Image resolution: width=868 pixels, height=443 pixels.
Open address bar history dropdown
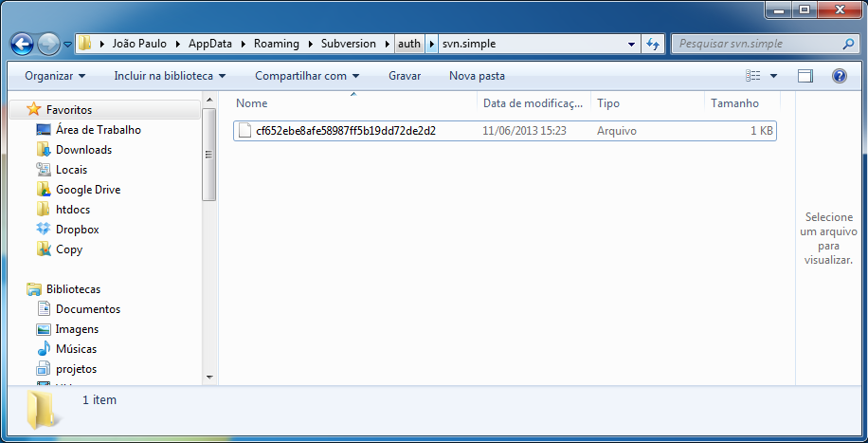(632, 44)
